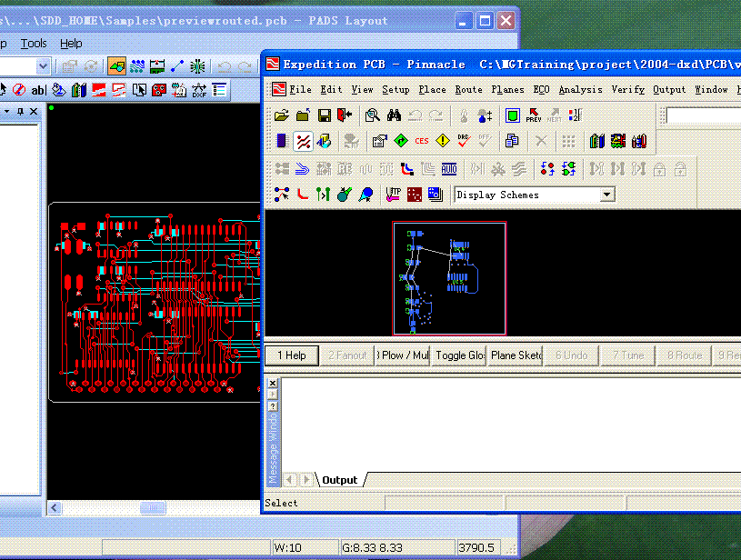Open the Setup menu in Expedition PCB
The height and width of the screenshot is (560, 741).
point(396,89)
